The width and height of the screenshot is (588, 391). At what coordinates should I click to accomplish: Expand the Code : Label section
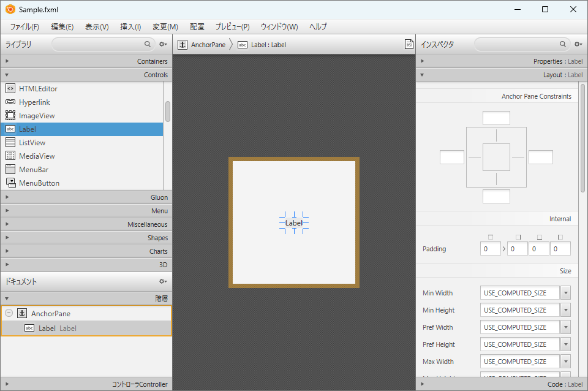coord(502,384)
